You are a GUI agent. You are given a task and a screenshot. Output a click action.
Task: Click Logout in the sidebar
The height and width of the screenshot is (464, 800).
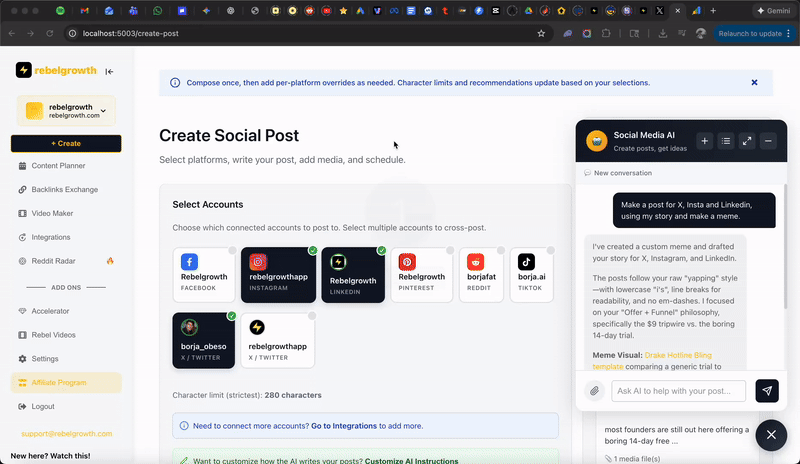43,406
